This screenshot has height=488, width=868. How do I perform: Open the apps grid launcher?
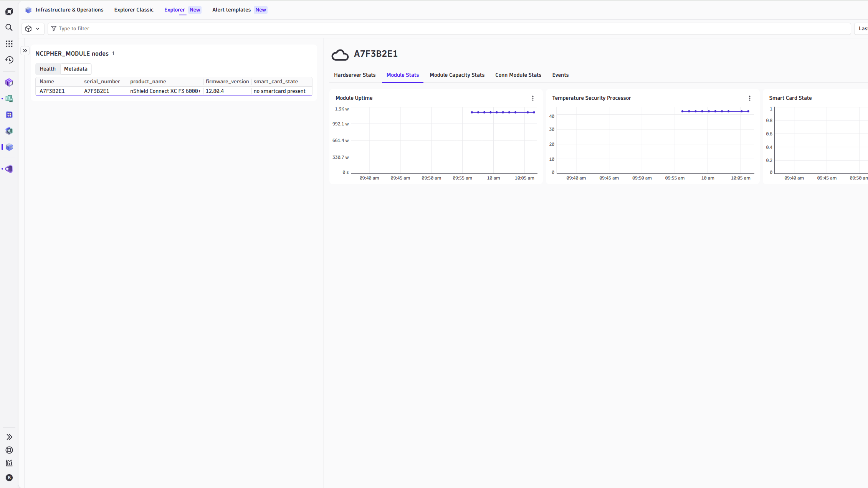coord(9,44)
